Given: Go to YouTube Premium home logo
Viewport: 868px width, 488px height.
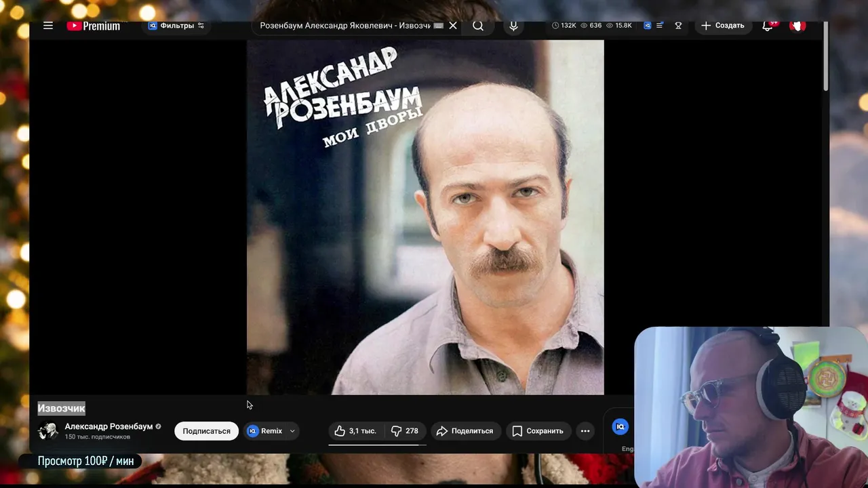Looking at the screenshot, I should pos(94,26).
